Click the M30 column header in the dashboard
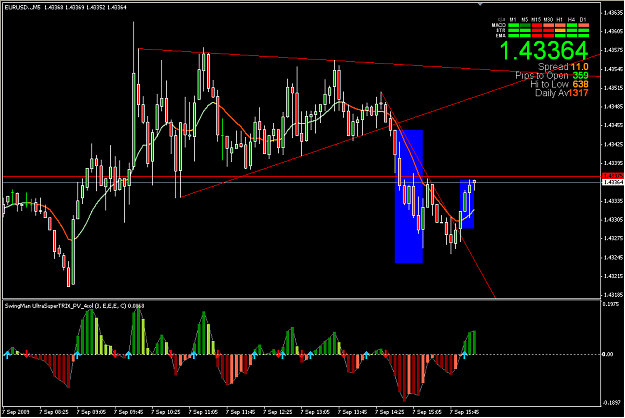 point(548,20)
